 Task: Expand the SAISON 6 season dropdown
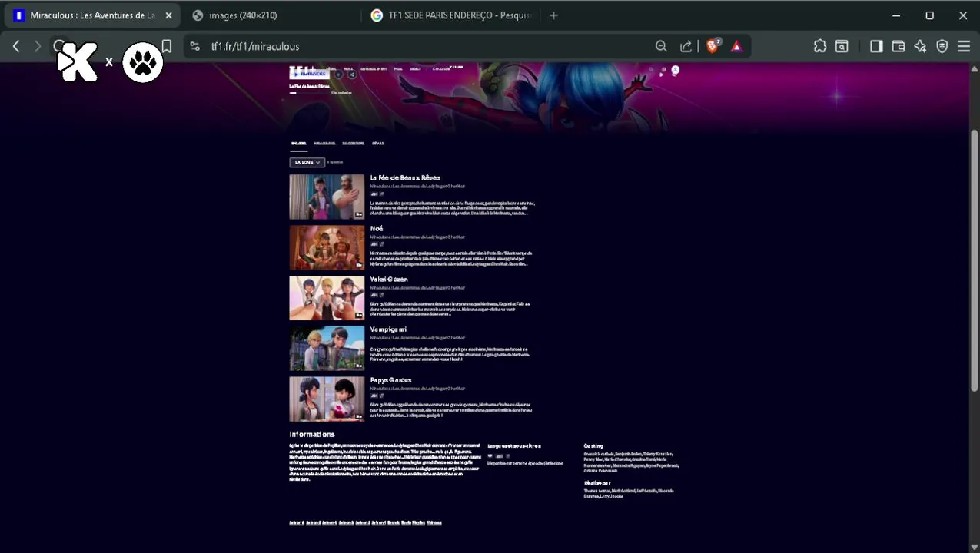[x=307, y=162]
